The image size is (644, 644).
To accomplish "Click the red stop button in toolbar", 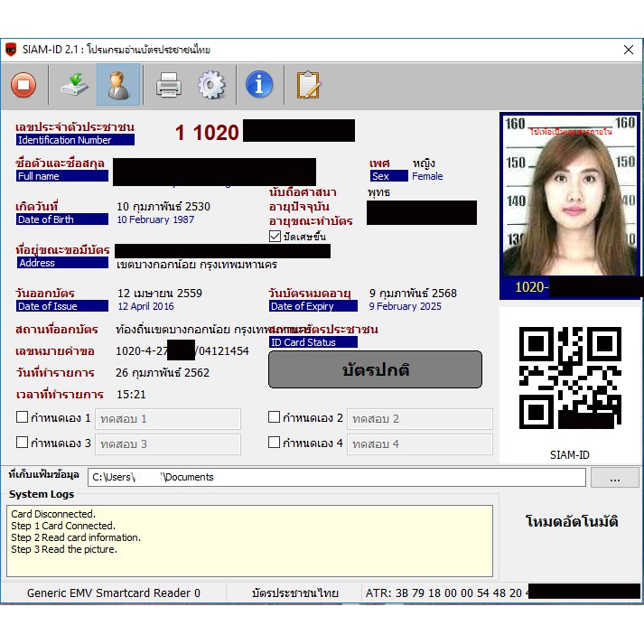I will tap(23, 85).
